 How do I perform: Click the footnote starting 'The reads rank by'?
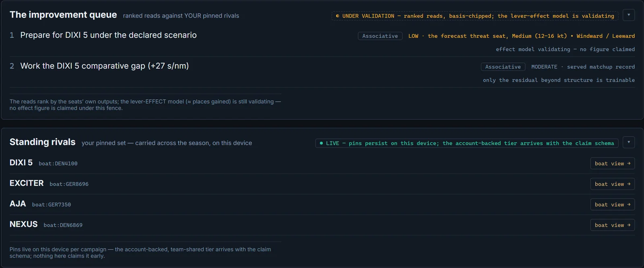click(x=145, y=105)
